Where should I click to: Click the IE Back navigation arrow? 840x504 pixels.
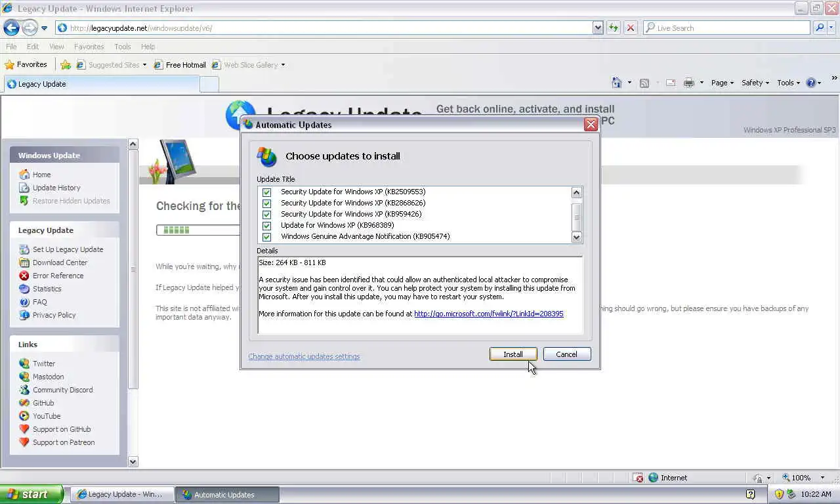point(11,28)
